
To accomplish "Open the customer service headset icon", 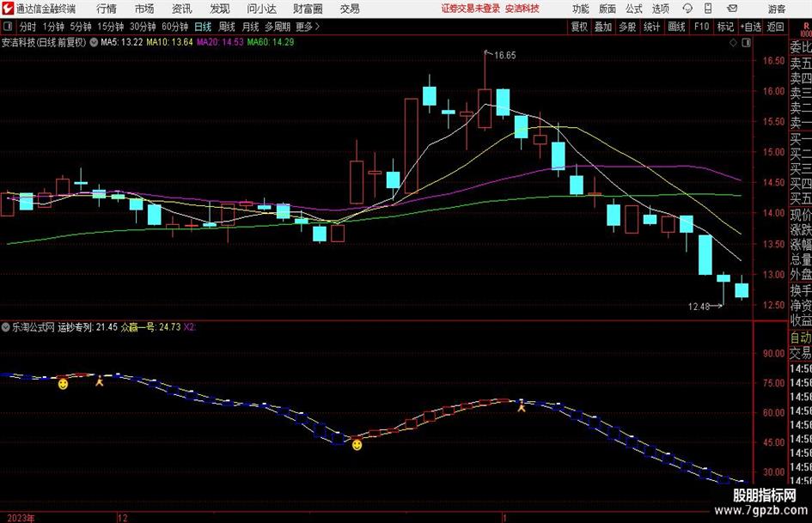I will [x=687, y=9].
